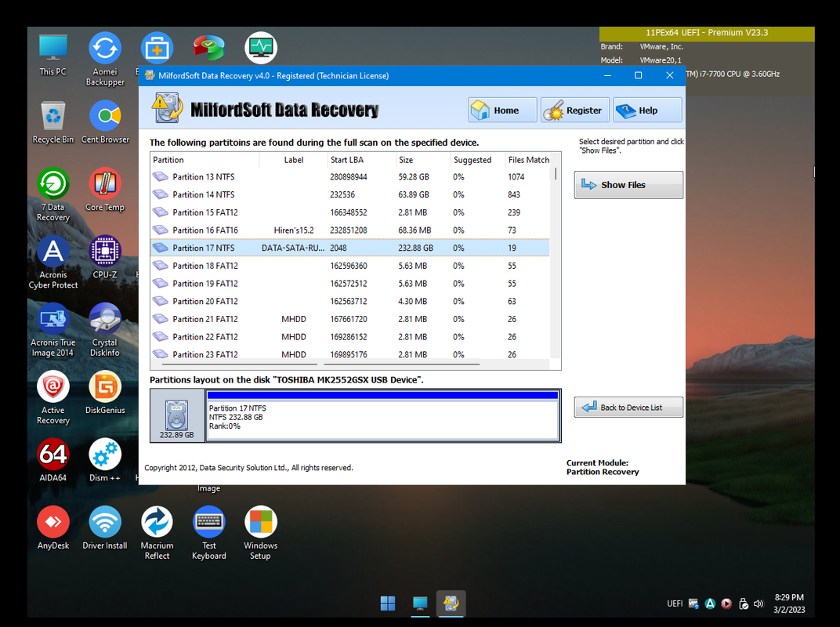The image size is (840, 627).
Task: Click the 232.89 GB disk thumbnail
Action: point(177,416)
